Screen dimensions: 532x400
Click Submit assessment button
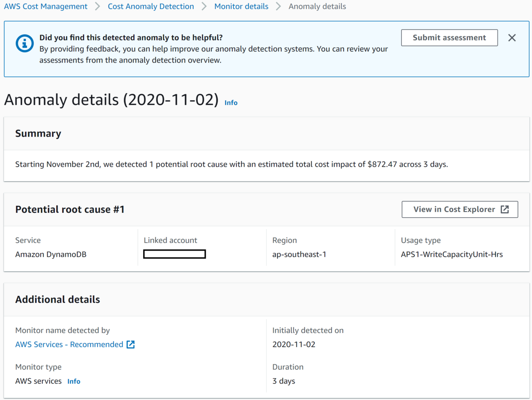[x=450, y=38]
